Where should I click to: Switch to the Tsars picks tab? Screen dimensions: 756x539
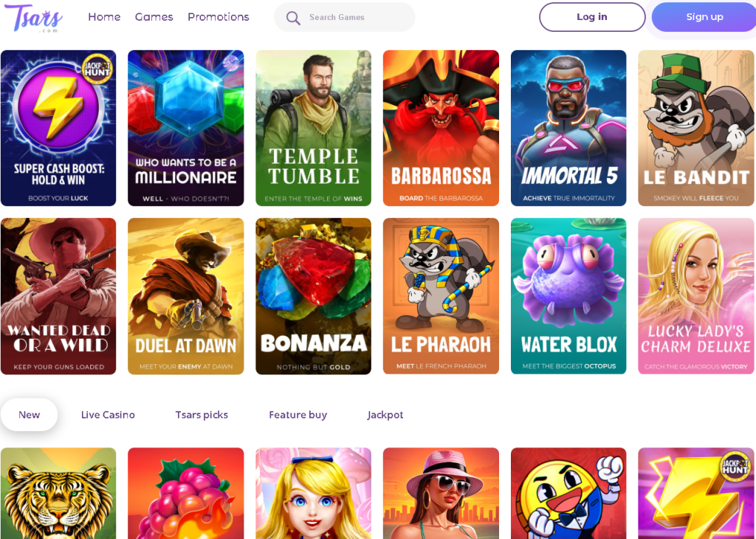pyautogui.click(x=202, y=415)
